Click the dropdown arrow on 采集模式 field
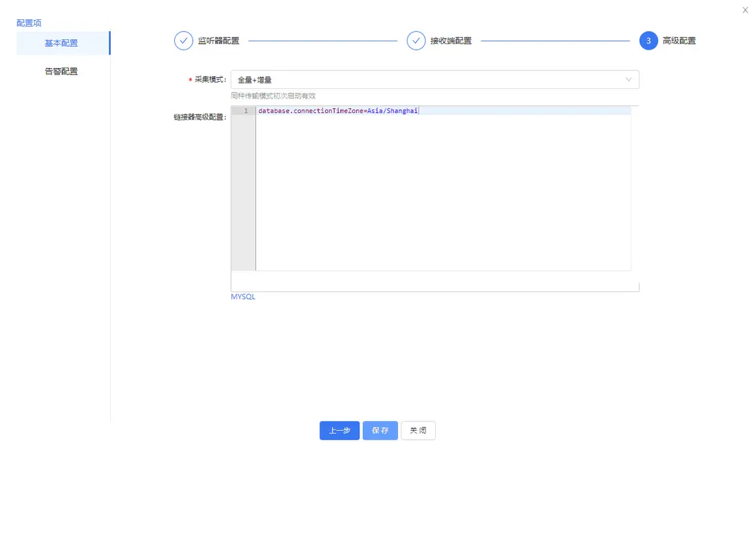 [628, 79]
